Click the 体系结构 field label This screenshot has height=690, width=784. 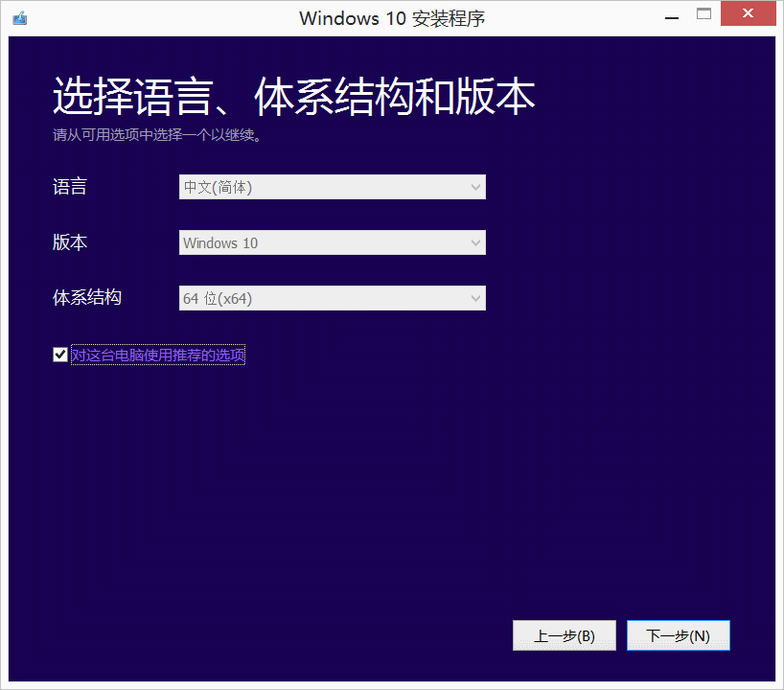[87, 297]
